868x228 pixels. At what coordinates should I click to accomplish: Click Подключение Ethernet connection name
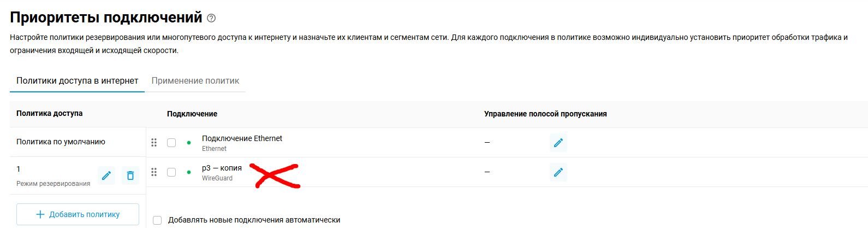242,139
